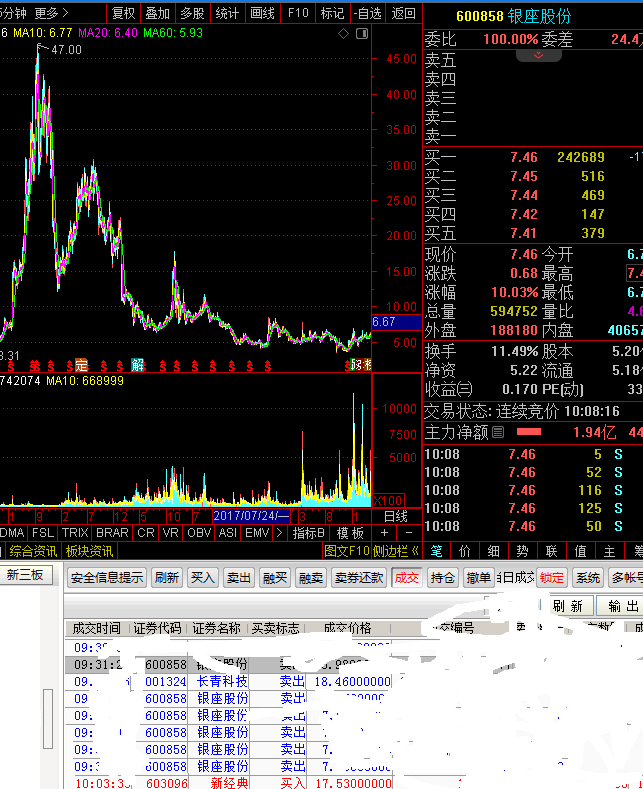Expand the sell-order depth chevron

pyautogui.click(x=538, y=55)
